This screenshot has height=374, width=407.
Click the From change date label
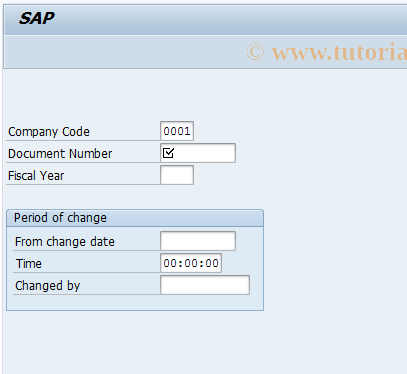[65, 242]
